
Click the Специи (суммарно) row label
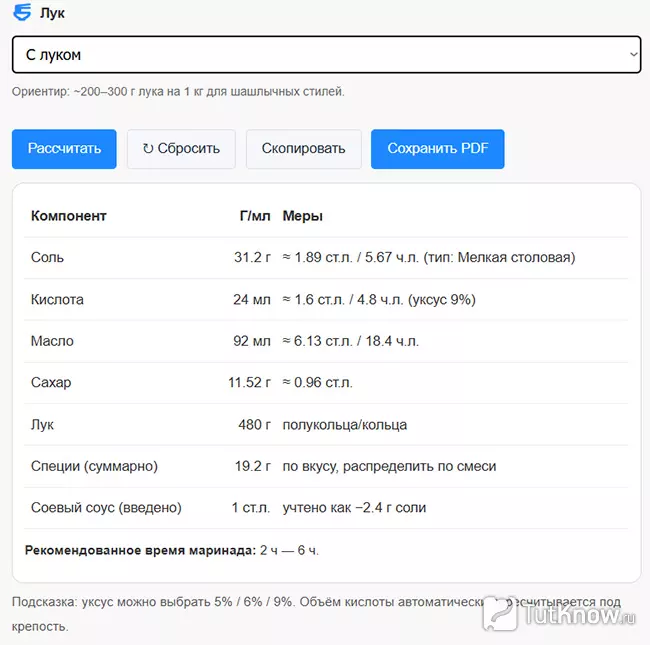(x=94, y=466)
